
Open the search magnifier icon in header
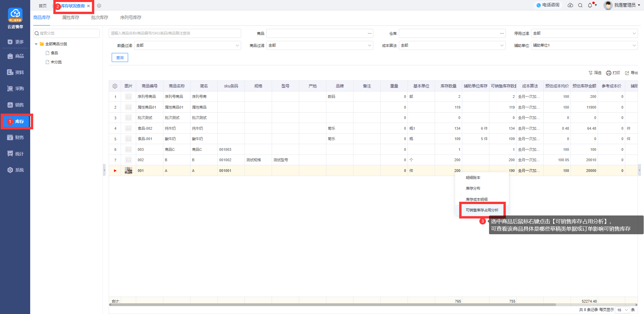pyautogui.click(x=580, y=5)
